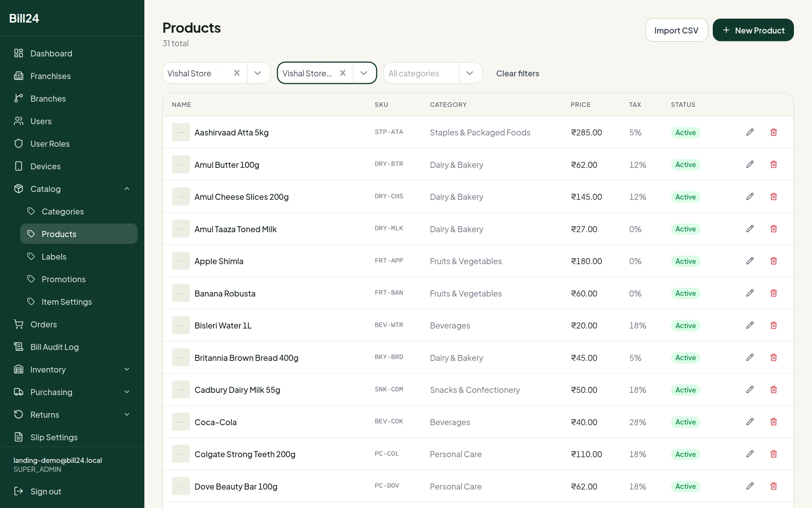Open the first Vishal Store dropdown arrow
812x508 pixels.
tap(258, 73)
